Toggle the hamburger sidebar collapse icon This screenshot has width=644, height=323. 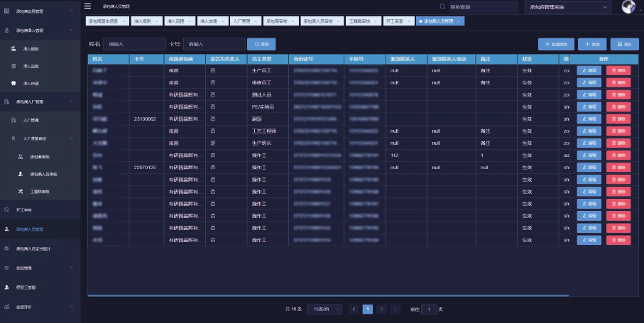[x=87, y=6]
